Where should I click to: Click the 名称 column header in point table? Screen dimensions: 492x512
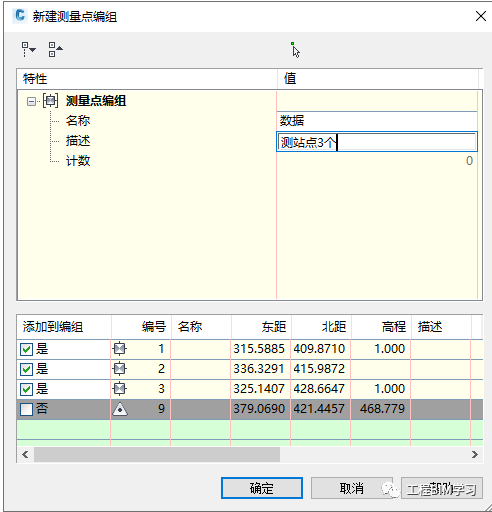(201, 327)
